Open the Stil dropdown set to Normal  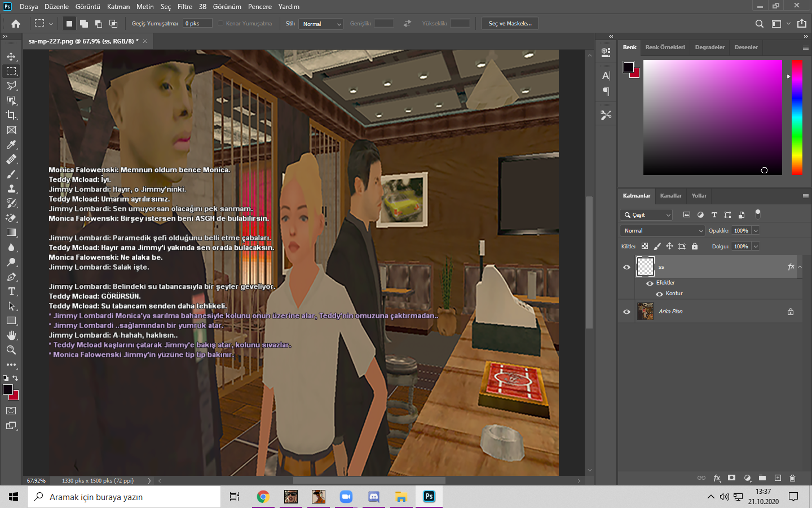pyautogui.click(x=321, y=24)
